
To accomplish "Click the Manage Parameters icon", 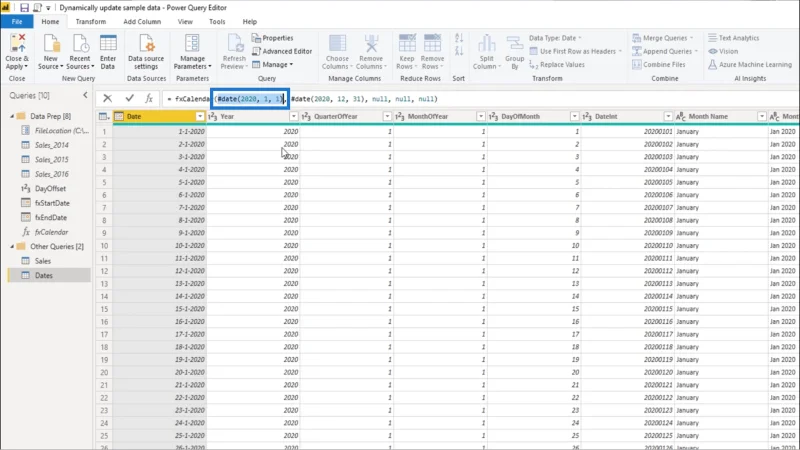I will (192, 43).
